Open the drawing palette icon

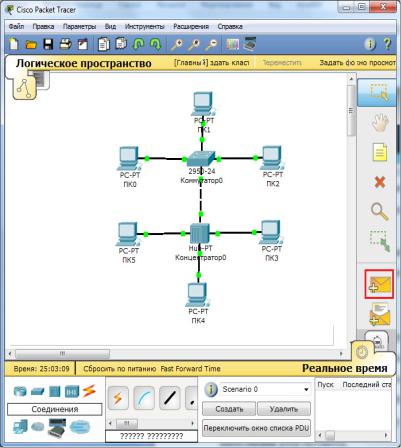[x=233, y=44]
